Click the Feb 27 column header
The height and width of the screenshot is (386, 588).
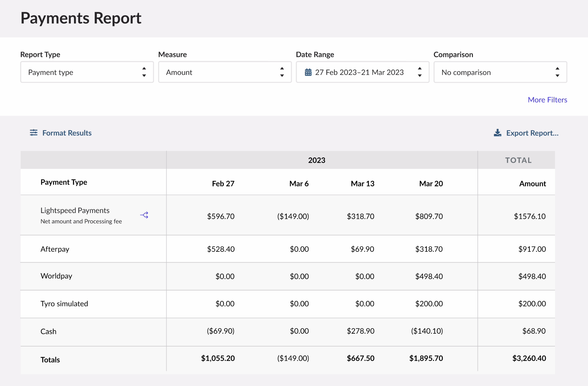pos(223,184)
